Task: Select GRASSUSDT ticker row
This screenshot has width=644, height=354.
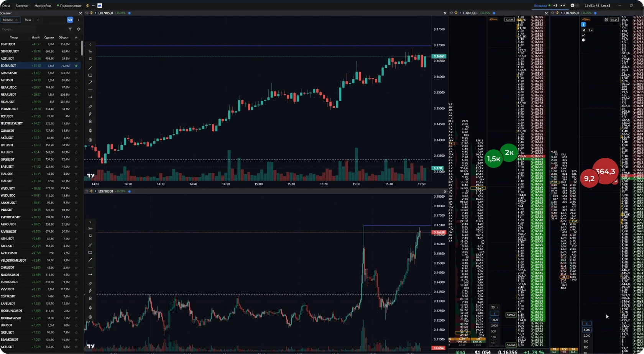Action: tap(40, 73)
